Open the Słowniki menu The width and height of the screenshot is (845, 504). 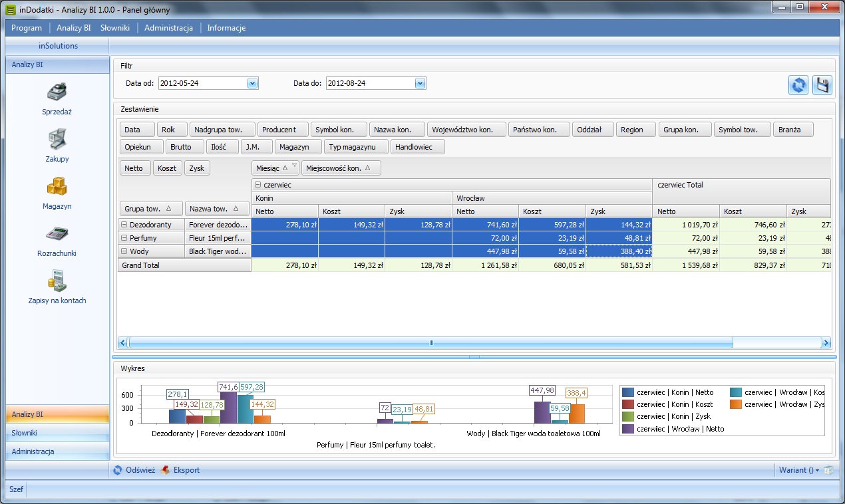point(115,28)
